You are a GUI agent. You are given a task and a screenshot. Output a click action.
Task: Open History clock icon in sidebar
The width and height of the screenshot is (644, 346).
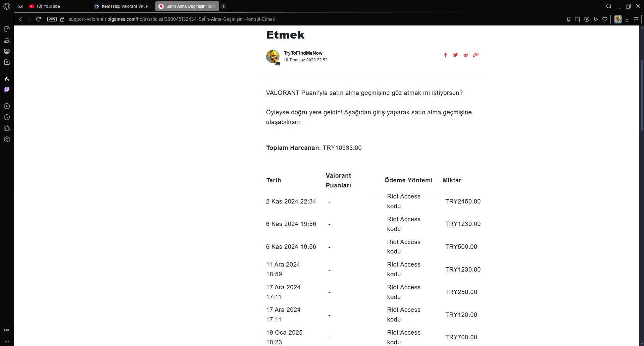coord(7,117)
